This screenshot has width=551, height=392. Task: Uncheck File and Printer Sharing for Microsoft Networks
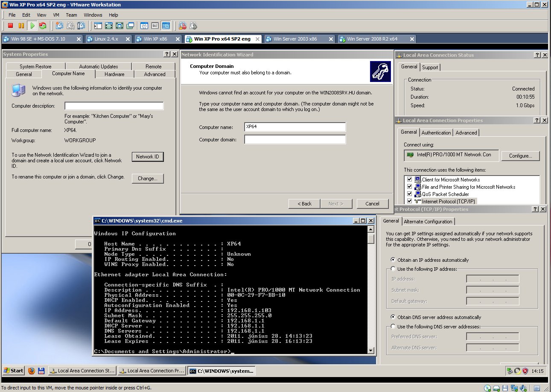pyautogui.click(x=410, y=187)
